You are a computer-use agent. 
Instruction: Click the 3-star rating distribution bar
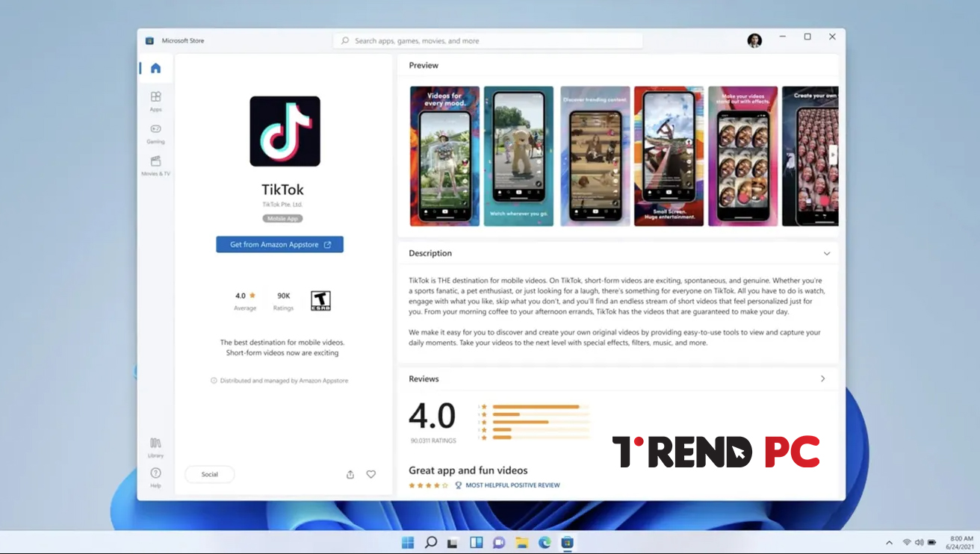click(x=541, y=422)
